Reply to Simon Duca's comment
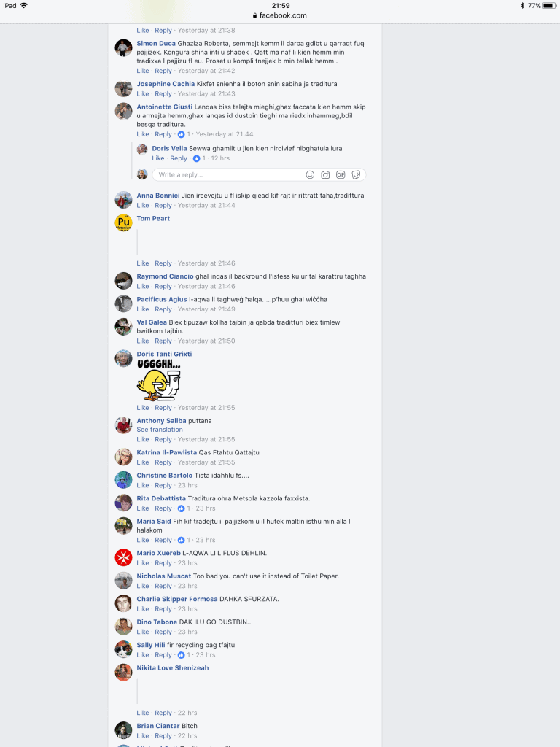The height and width of the screenshot is (747, 560). click(x=163, y=71)
